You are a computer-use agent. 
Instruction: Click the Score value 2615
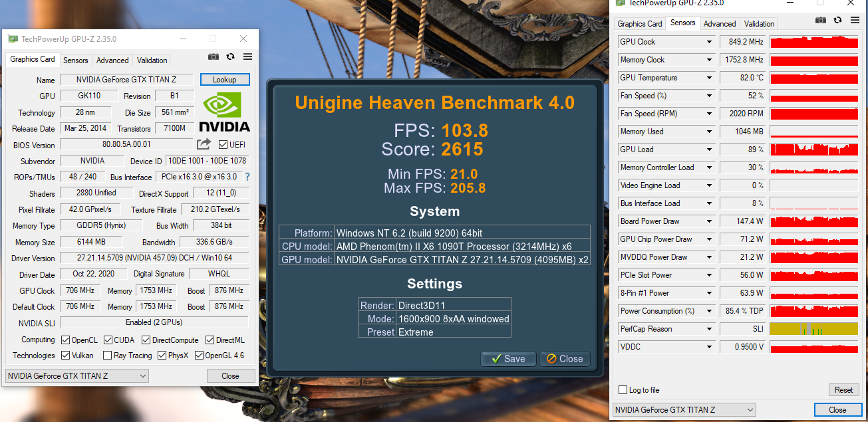462,149
